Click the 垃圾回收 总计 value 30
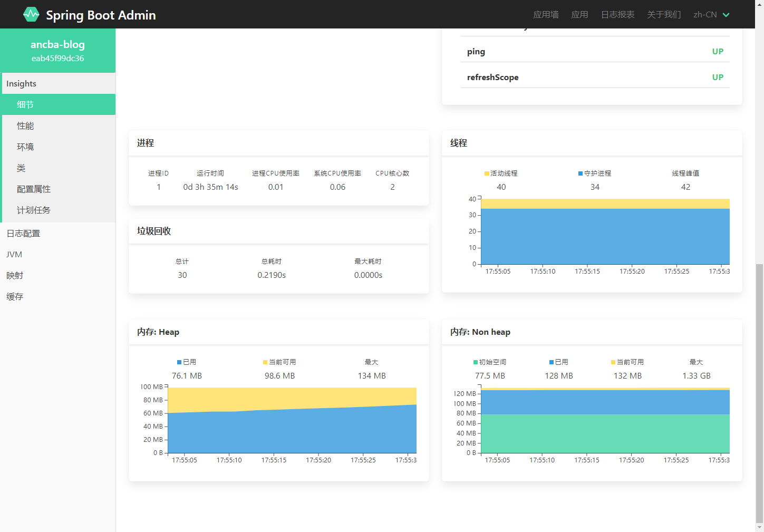The height and width of the screenshot is (532, 764). pos(182,275)
